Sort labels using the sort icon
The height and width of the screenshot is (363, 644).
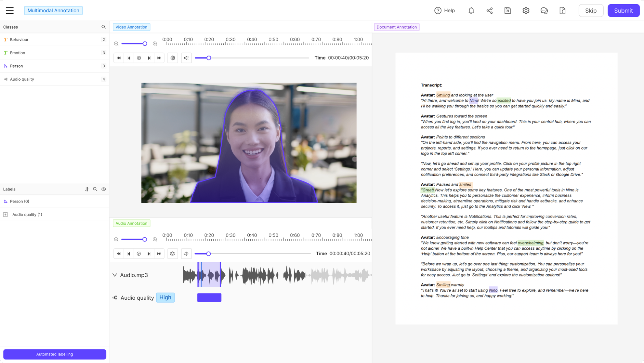[87, 189]
